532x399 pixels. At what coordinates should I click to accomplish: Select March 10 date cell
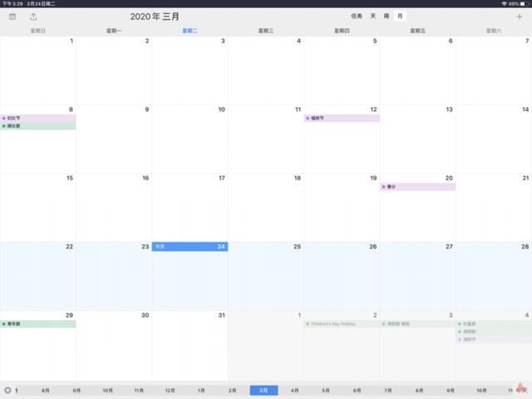190,139
